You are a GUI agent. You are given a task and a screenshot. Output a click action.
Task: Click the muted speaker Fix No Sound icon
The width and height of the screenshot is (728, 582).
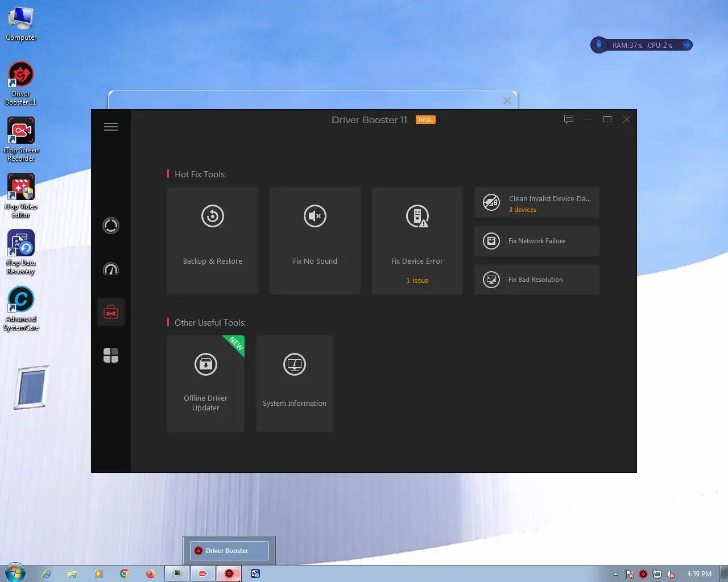point(315,216)
